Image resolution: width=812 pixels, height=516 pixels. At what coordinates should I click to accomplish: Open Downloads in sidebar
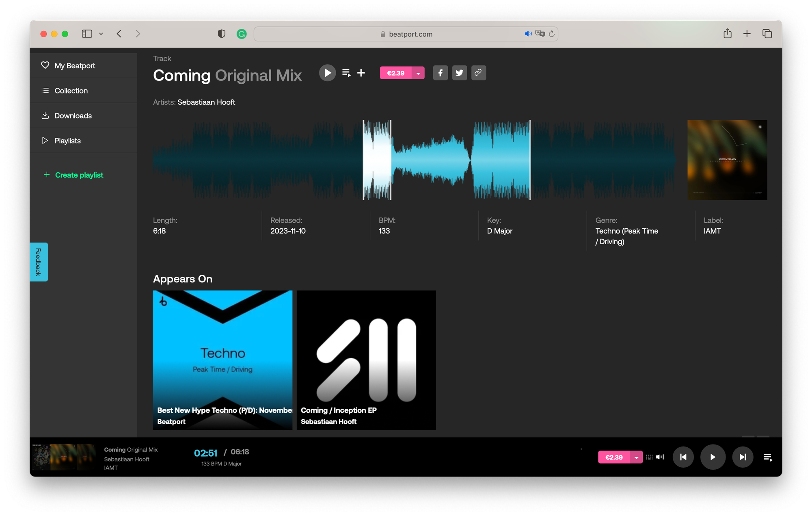tap(84, 116)
